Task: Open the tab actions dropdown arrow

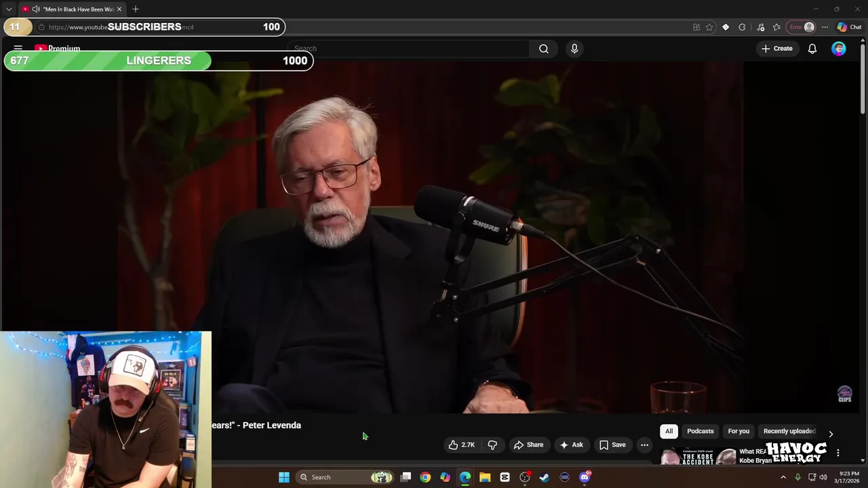Action: (x=9, y=9)
